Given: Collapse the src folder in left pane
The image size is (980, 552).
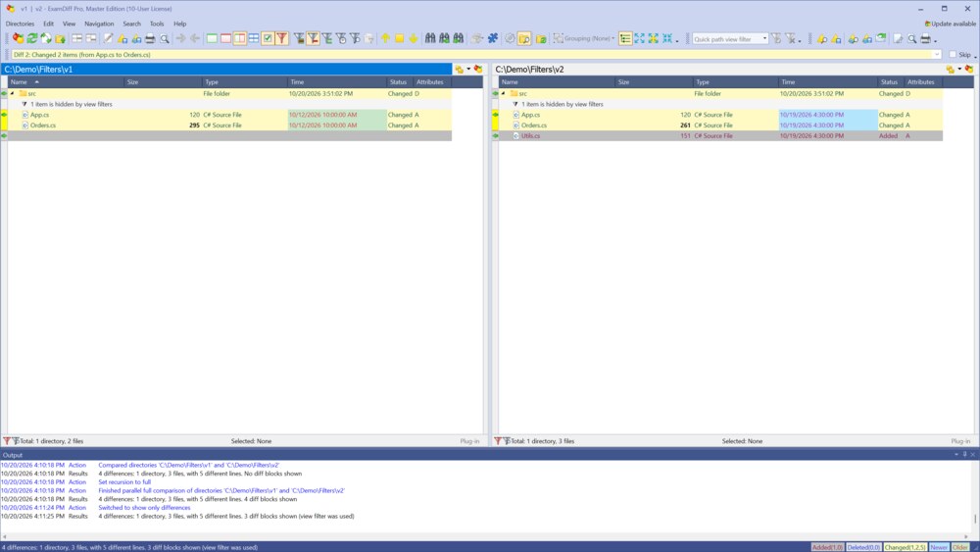Looking at the screenshot, I should 13,94.
